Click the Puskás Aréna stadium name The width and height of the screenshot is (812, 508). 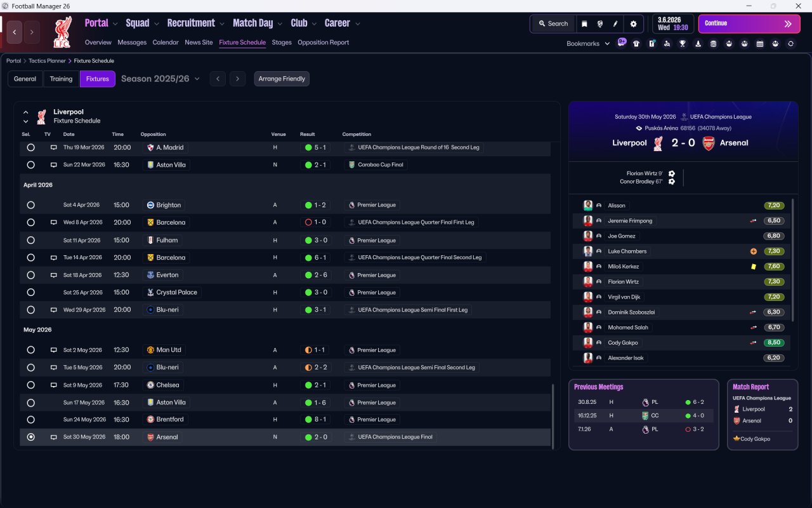point(662,128)
